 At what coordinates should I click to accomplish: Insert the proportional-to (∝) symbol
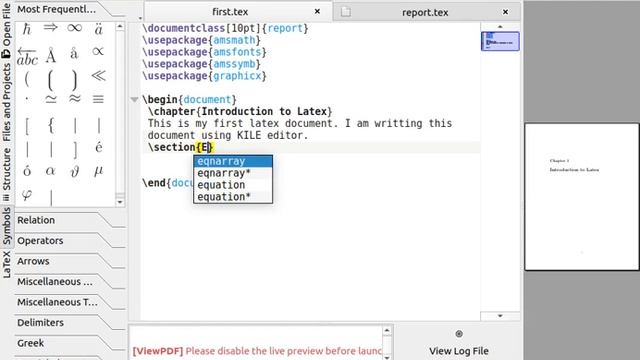(98, 51)
